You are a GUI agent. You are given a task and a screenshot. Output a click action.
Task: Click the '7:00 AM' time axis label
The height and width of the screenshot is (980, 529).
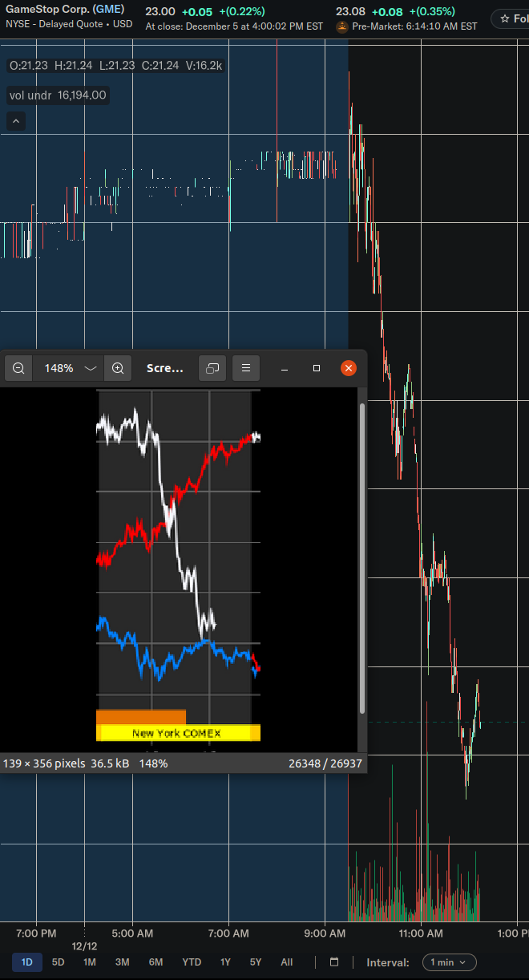(x=229, y=933)
